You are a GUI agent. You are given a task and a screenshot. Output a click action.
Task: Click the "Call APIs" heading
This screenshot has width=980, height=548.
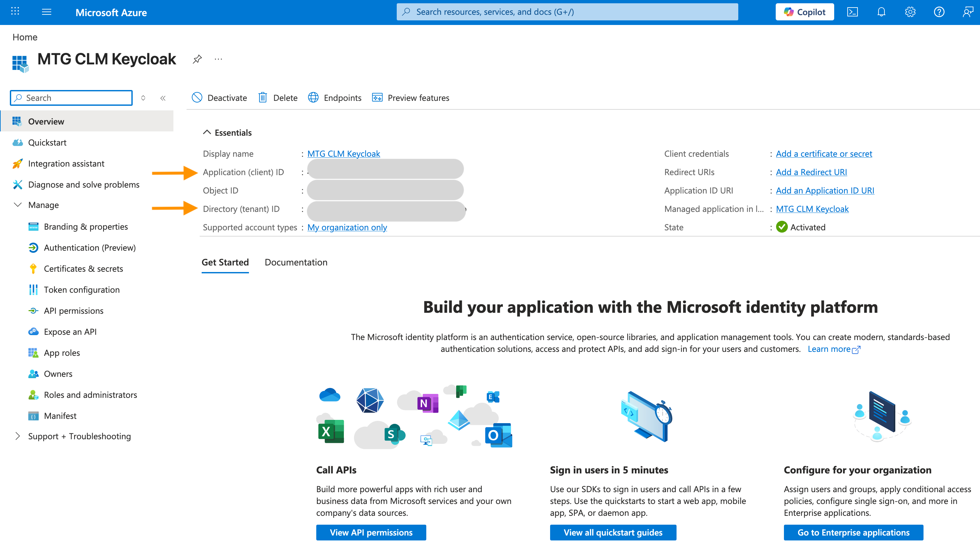pos(336,470)
